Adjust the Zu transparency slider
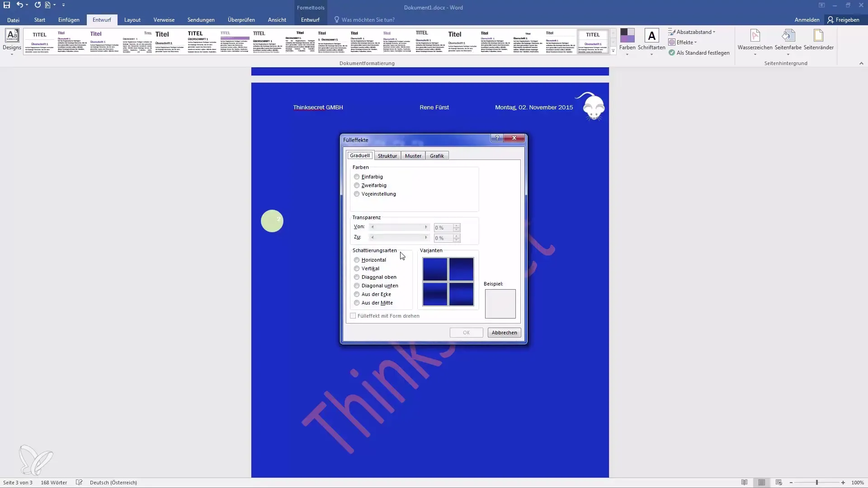Screen dimensions: 868x488 pyautogui.click(x=399, y=238)
